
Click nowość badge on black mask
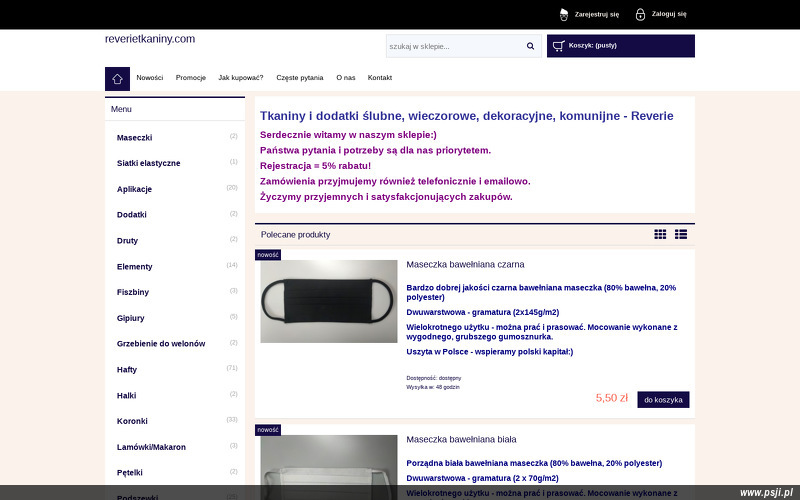268,255
